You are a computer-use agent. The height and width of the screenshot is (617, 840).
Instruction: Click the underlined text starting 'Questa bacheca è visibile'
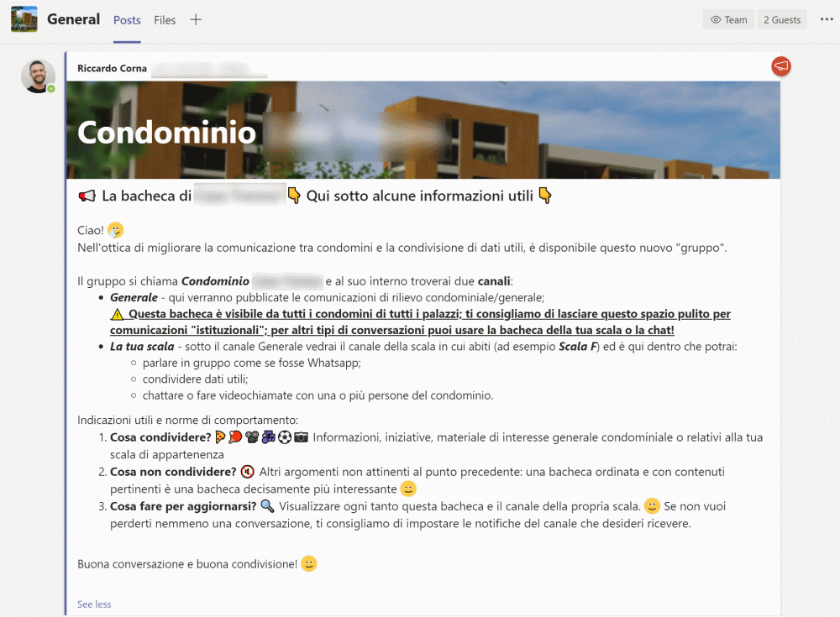[420, 322]
